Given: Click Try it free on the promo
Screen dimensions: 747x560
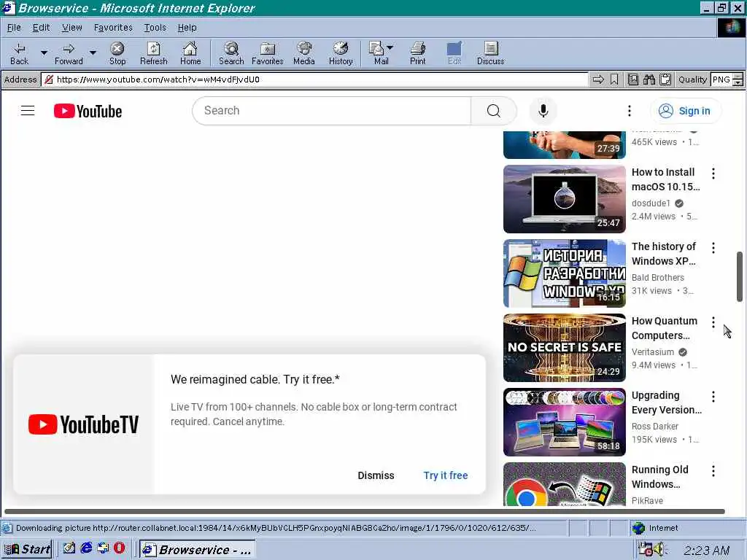Looking at the screenshot, I should coord(446,475).
